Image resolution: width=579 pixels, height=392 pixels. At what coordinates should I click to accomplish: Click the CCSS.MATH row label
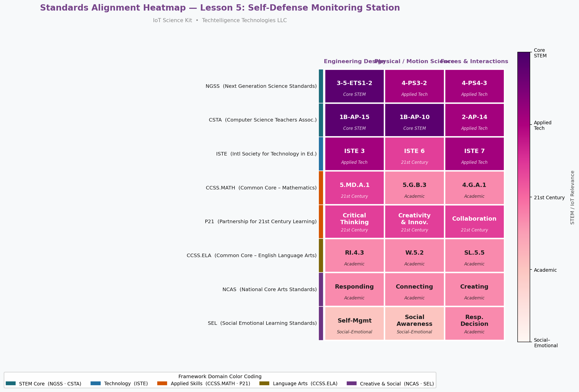coord(261,188)
